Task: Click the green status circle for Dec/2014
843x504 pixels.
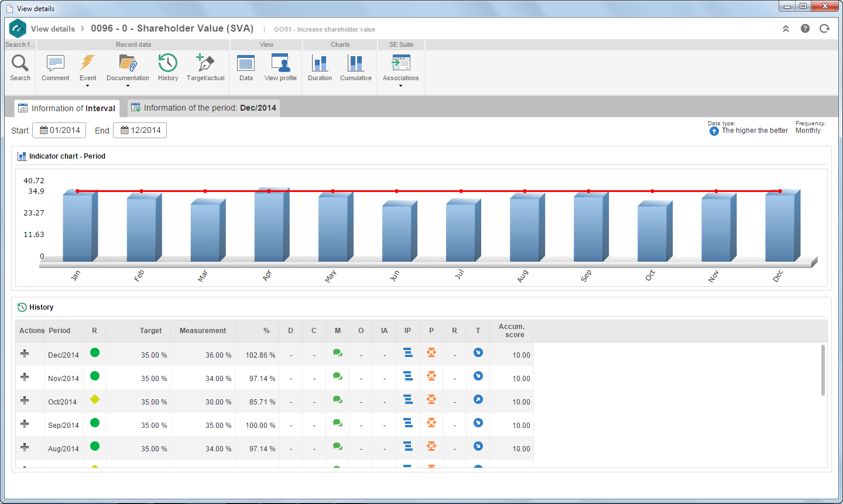Action: (x=95, y=352)
